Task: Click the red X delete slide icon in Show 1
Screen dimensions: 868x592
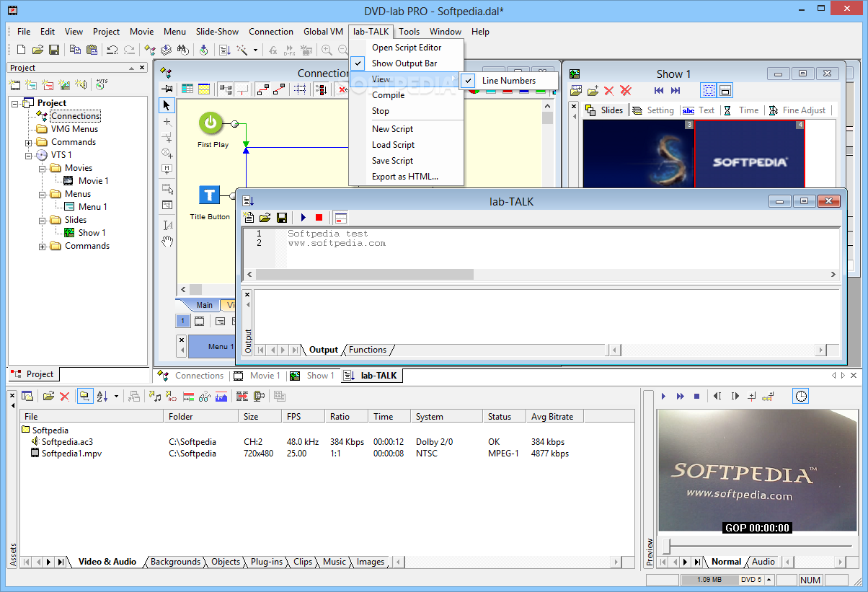Action: pyautogui.click(x=608, y=90)
